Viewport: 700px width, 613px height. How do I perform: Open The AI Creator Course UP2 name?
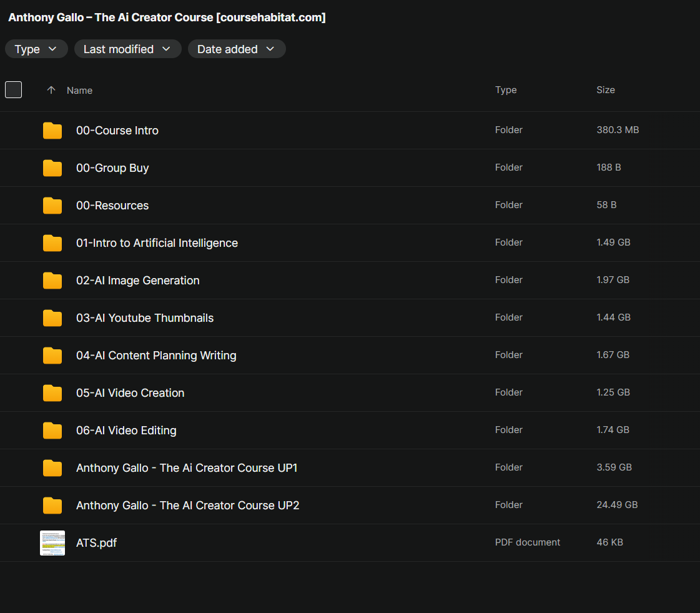[x=187, y=506]
